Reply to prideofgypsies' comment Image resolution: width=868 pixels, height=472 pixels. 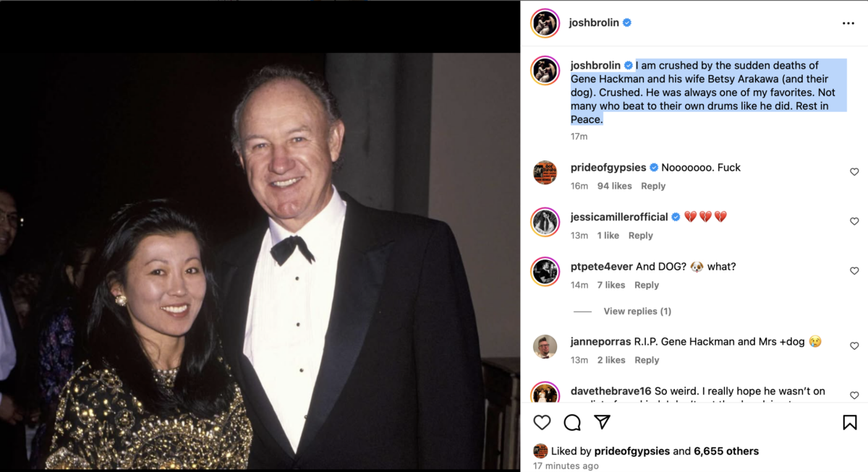pyautogui.click(x=653, y=186)
